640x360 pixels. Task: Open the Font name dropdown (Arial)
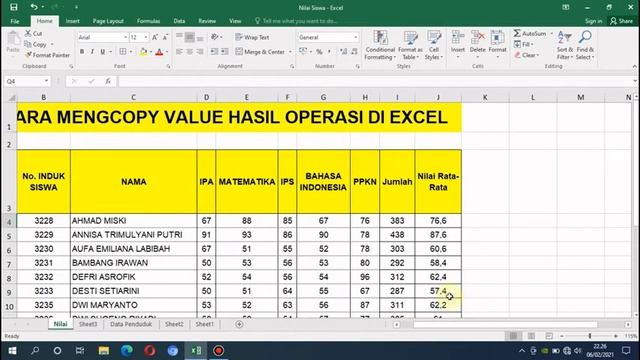[x=125, y=37]
